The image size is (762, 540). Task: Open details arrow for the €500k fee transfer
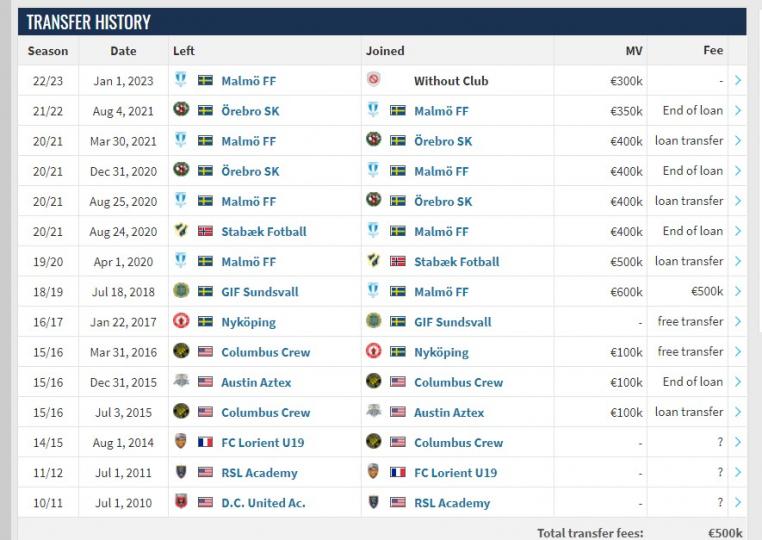click(737, 291)
